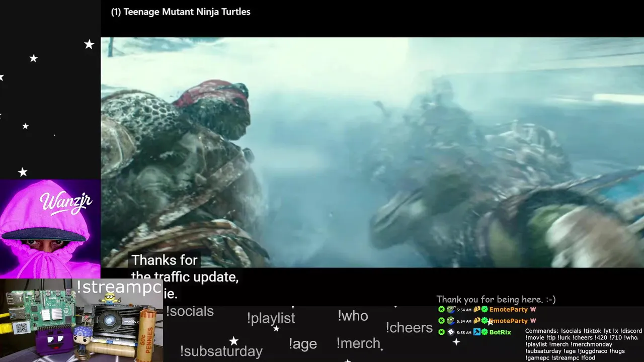Click !hugs in BotRix's commands list
This screenshot has width=644, height=362.
click(x=617, y=351)
